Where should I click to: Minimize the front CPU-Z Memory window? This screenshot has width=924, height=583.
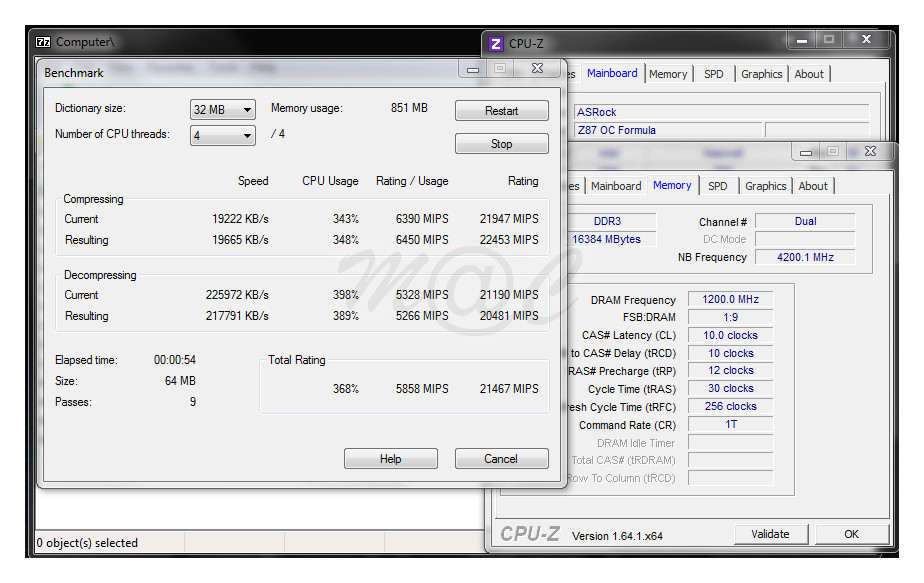(807, 151)
